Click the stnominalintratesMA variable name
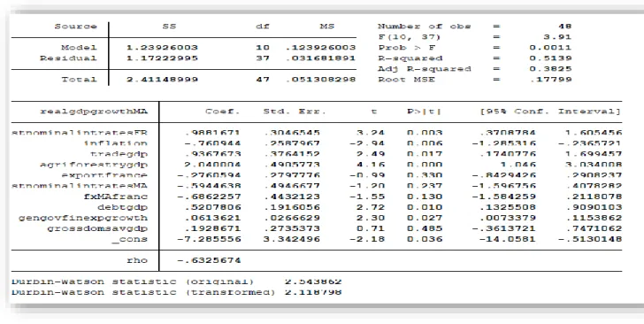 pyautogui.click(x=80, y=186)
